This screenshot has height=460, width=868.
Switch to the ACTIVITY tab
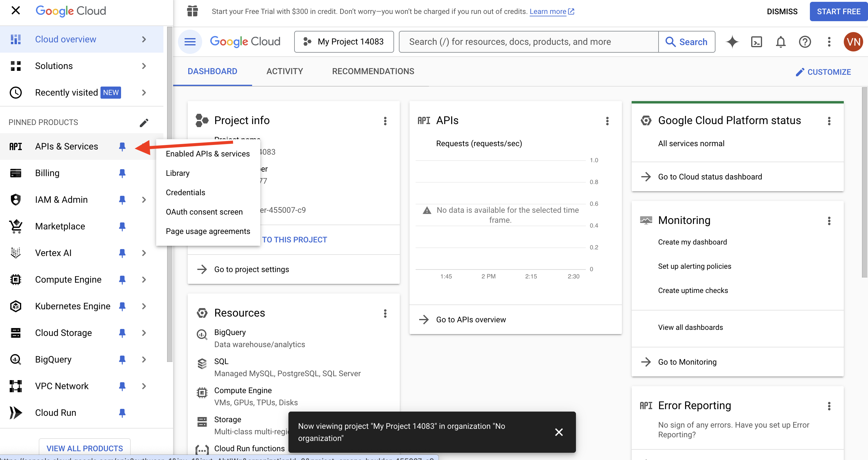pyautogui.click(x=285, y=71)
